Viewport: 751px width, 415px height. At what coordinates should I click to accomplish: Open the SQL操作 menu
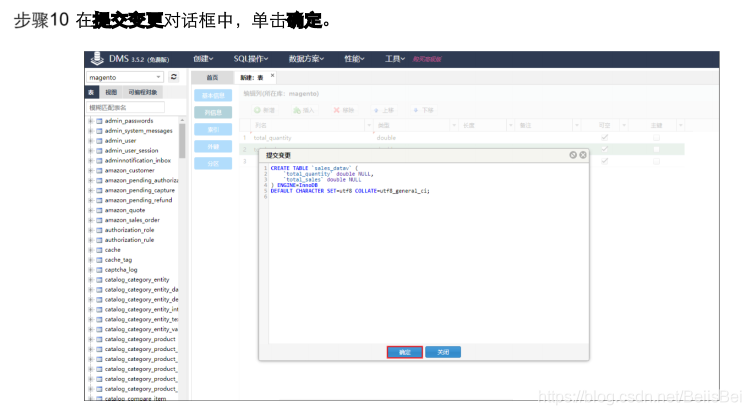point(250,59)
